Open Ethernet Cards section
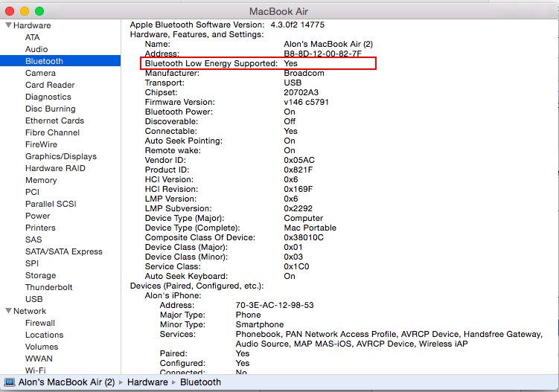The image size is (559, 392). (54, 121)
